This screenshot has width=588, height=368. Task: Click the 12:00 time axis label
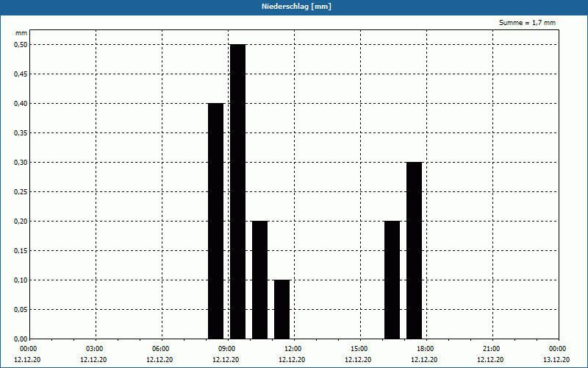pyautogui.click(x=293, y=349)
